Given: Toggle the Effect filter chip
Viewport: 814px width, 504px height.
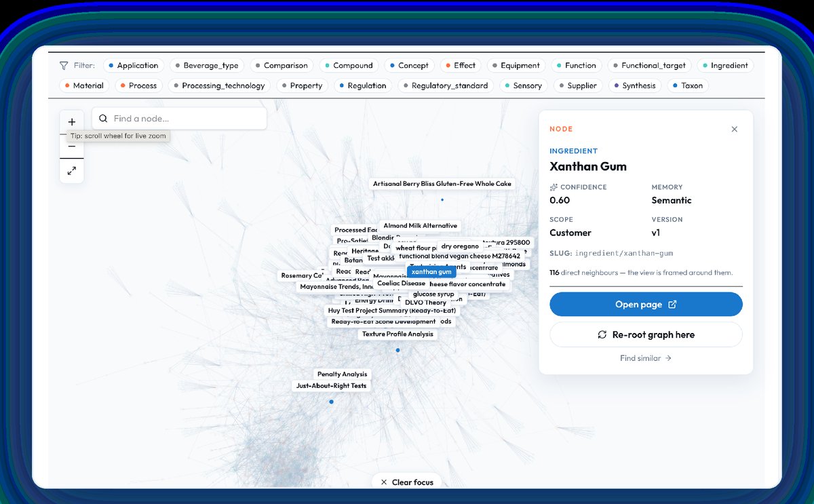Looking at the screenshot, I should (x=461, y=66).
